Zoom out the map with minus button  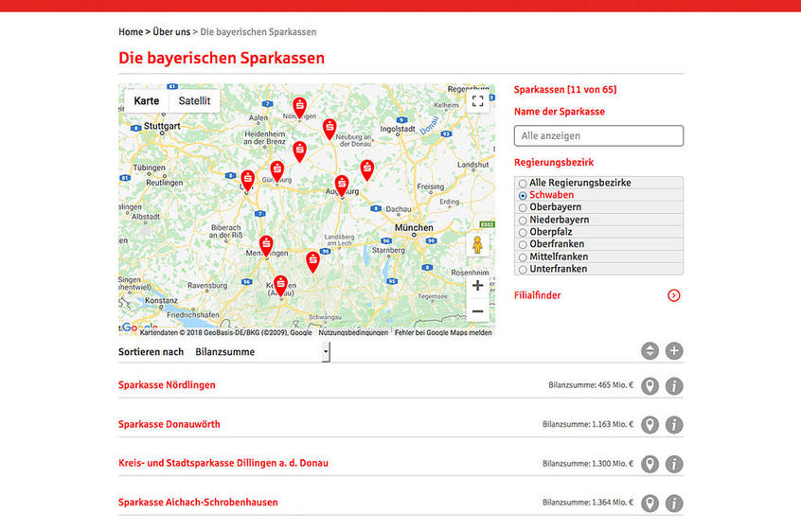477,310
